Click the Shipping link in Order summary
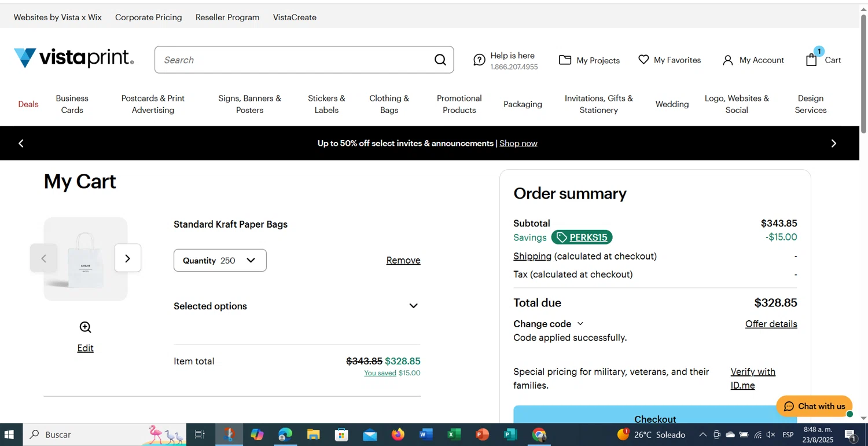The height and width of the screenshot is (446, 868). click(x=532, y=256)
